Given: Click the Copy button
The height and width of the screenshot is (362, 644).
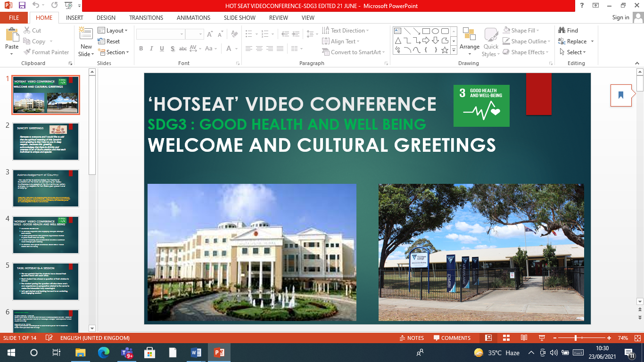Looking at the screenshot, I should 34,41.
